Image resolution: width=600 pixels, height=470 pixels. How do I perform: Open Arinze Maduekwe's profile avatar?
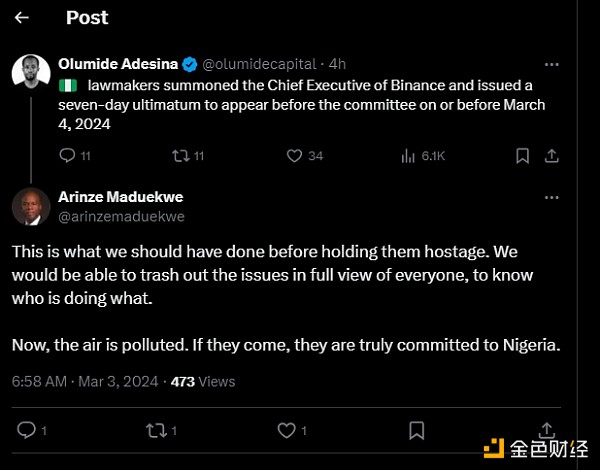32,206
